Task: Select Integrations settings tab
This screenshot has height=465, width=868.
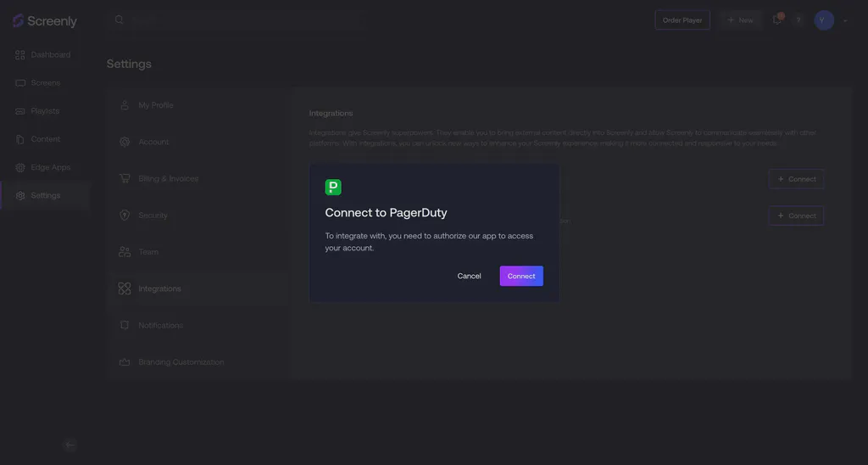Action: pyautogui.click(x=197, y=289)
